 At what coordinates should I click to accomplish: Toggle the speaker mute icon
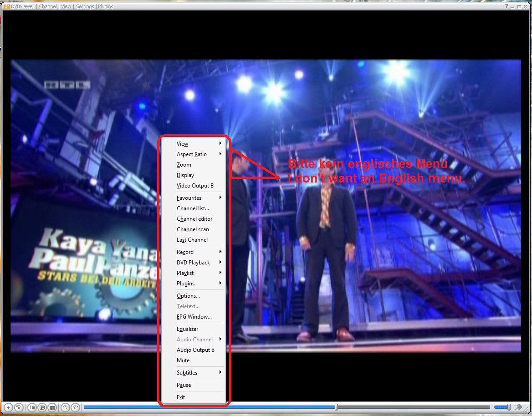[518, 407]
